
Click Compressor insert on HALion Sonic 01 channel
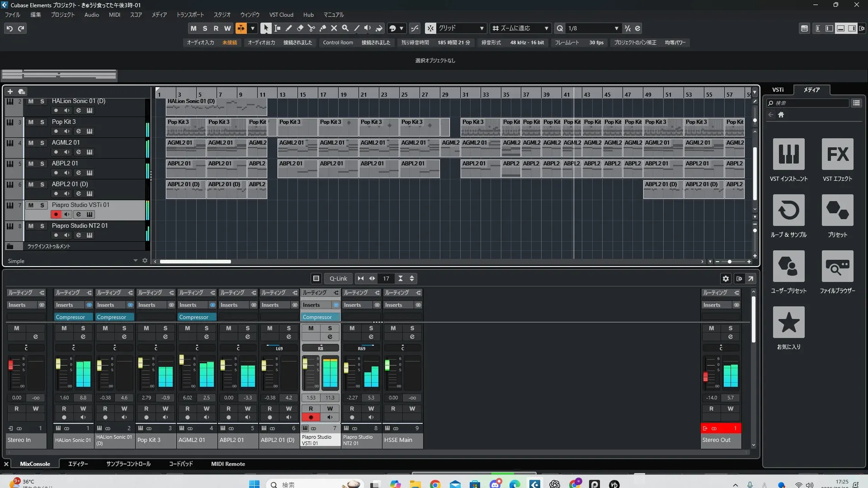71,317
